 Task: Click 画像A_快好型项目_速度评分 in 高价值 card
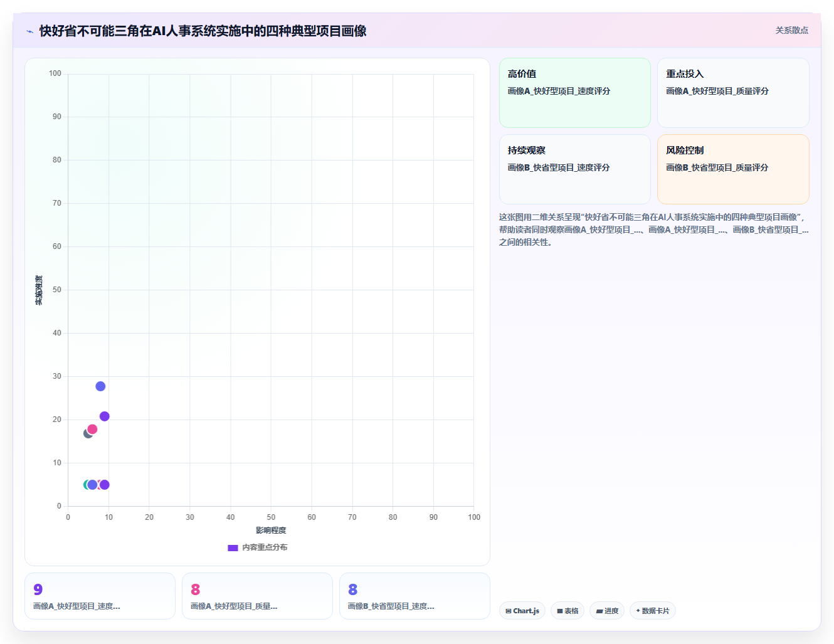click(559, 91)
